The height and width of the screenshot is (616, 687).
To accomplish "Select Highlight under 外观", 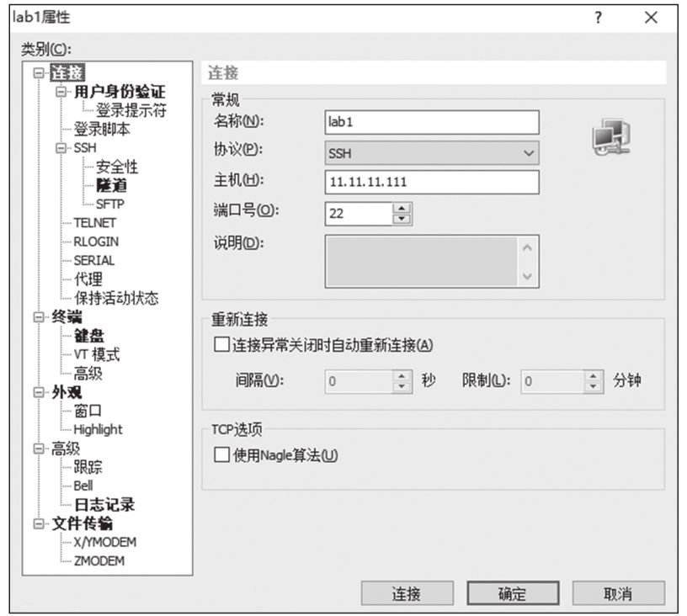I will click(x=98, y=429).
